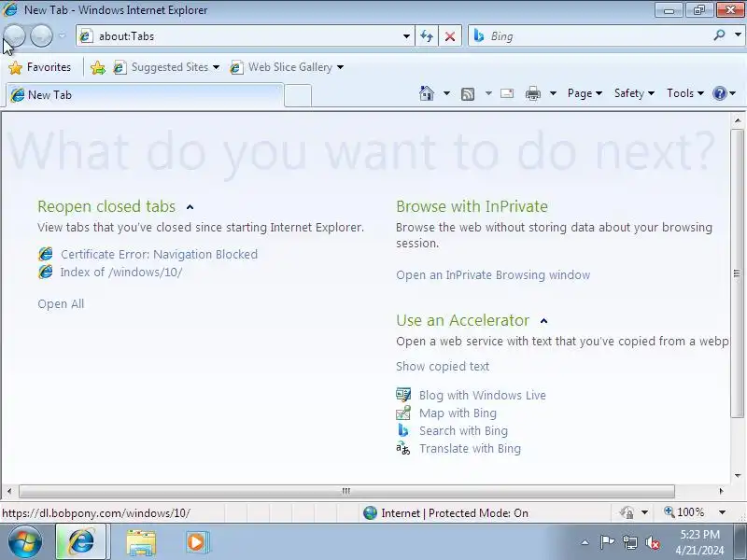
Task: Click Internet Explorer taskbar icon
Action: click(x=81, y=542)
